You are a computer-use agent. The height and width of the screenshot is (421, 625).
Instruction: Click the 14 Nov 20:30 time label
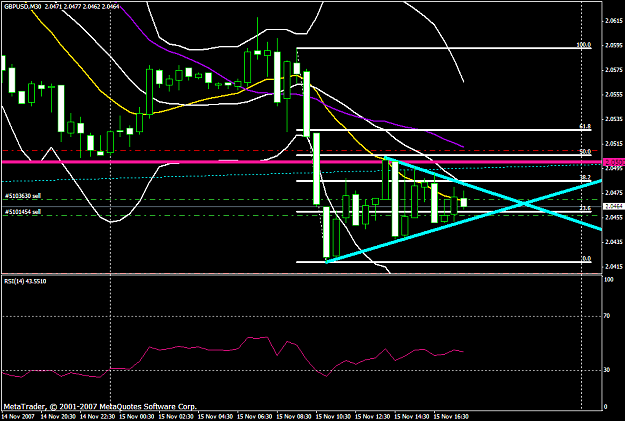pyautogui.click(x=58, y=417)
